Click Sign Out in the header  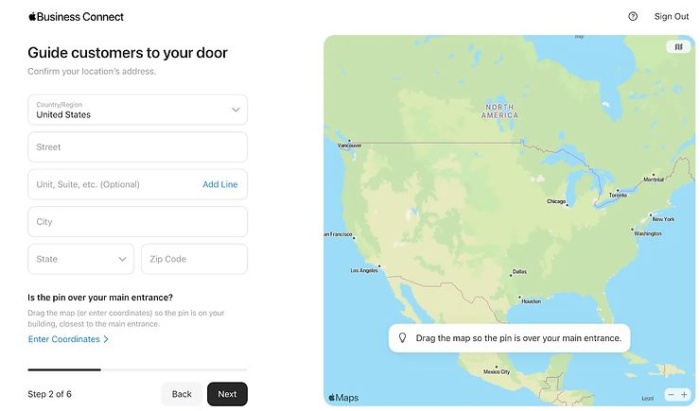pyautogui.click(x=671, y=17)
